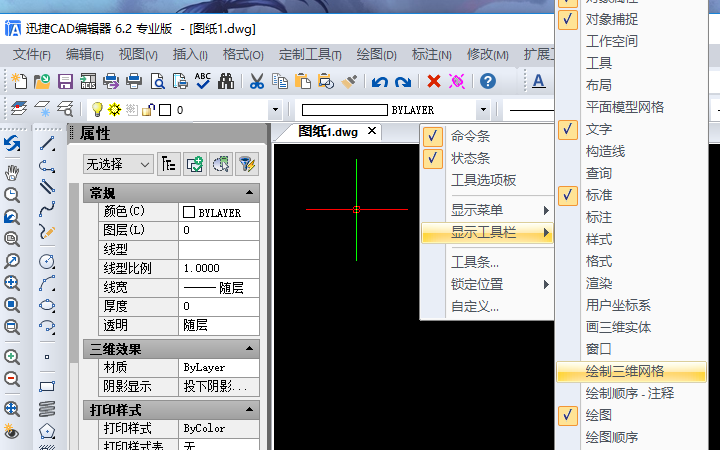Screen dimensions: 720x450
Task: Save the drawing with the floppy disk icon
Action: pos(65,81)
